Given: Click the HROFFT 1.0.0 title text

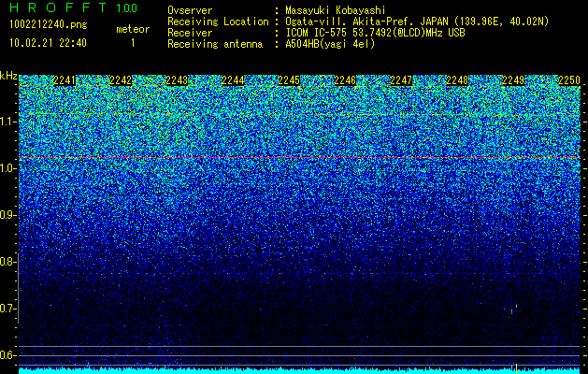Looking at the screenshot, I should coord(74,7).
